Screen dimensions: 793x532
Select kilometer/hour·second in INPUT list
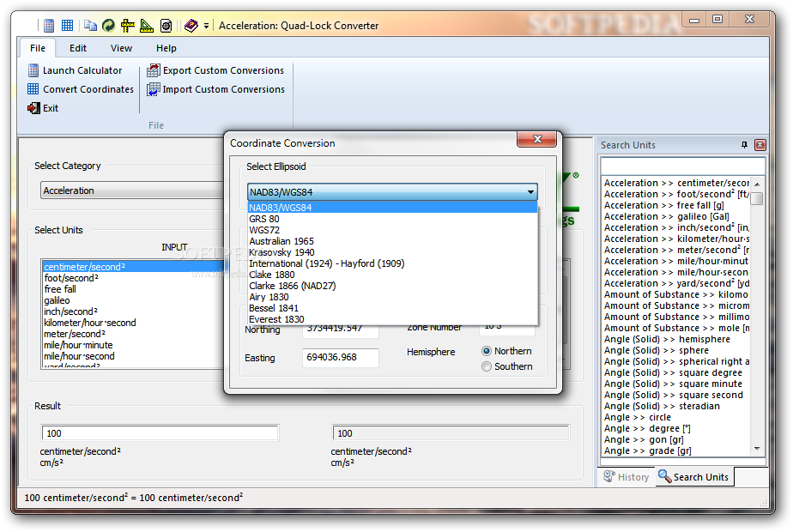(x=132, y=323)
